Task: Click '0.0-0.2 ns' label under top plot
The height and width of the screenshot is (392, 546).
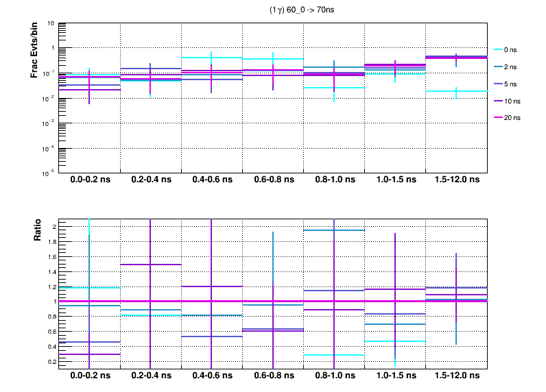Action: tap(89, 180)
